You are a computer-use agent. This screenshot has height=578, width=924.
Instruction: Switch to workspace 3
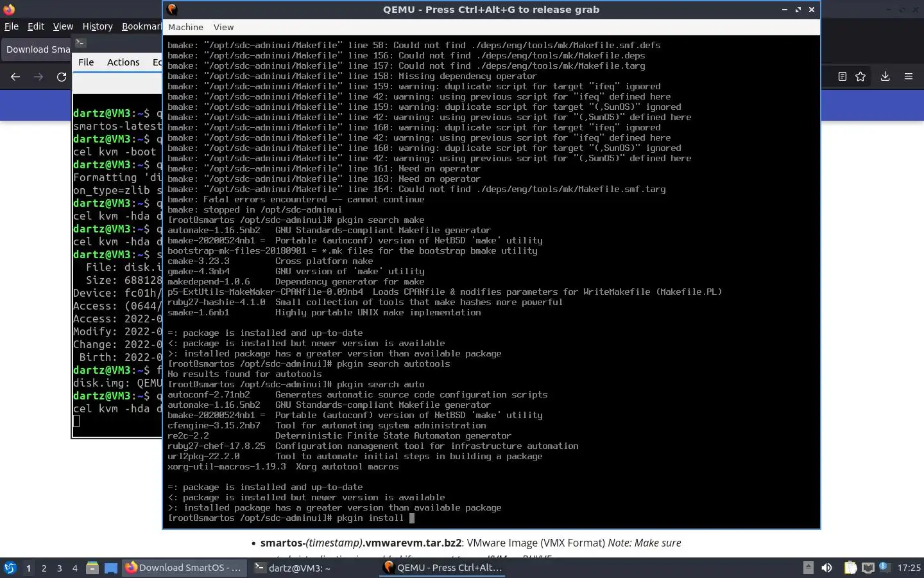pos(60,568)
